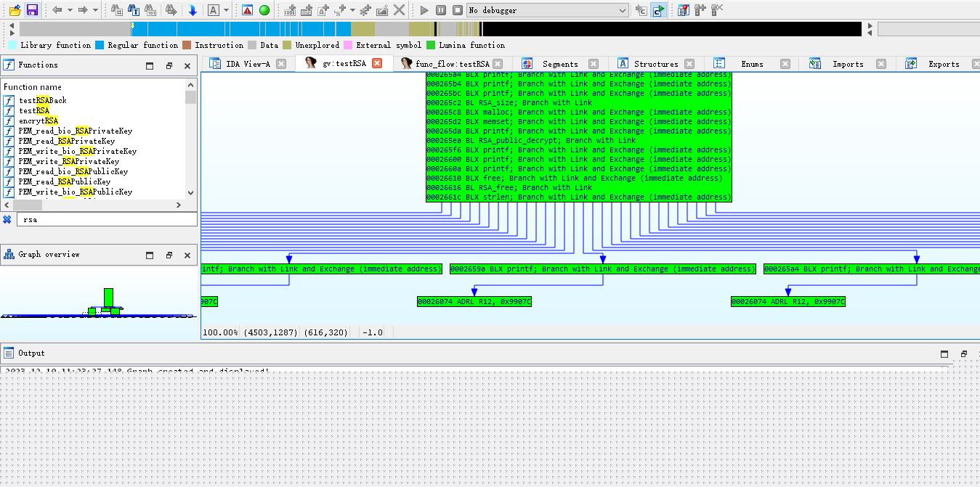Screen dimensions: 980x487
Task: Clear the function filter with the blue X
Action: click(x=7, y=219)
